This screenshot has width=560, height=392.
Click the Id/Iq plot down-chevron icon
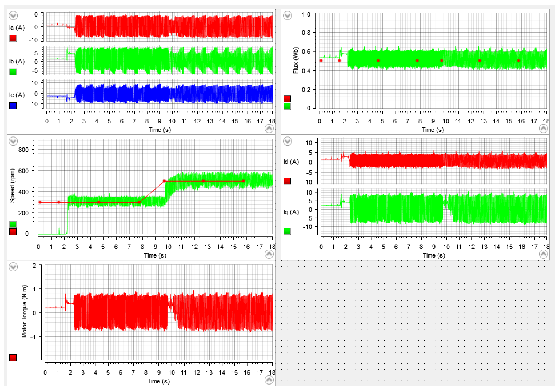pyautogui.click(x=287, y=141)
